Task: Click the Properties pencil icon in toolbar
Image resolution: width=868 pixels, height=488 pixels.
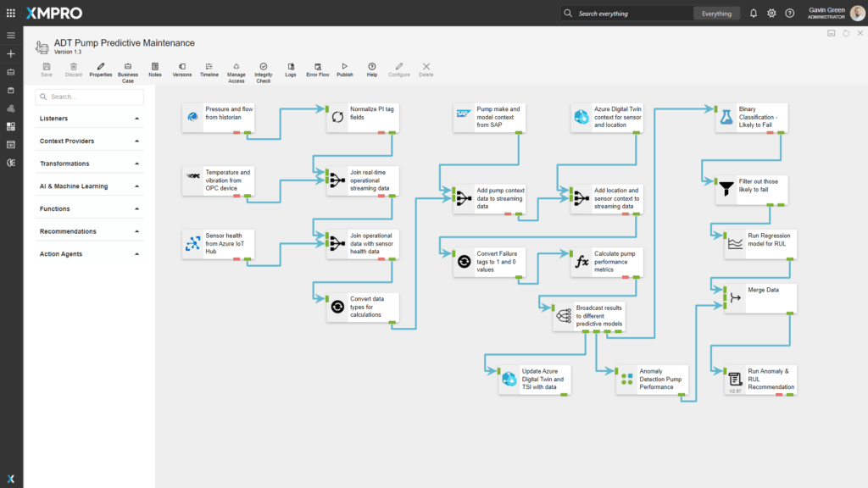Action: tap(100, 66)
